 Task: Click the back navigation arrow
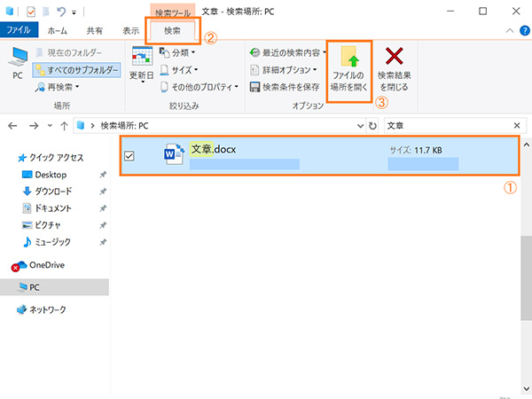click(x=12, y=126)
